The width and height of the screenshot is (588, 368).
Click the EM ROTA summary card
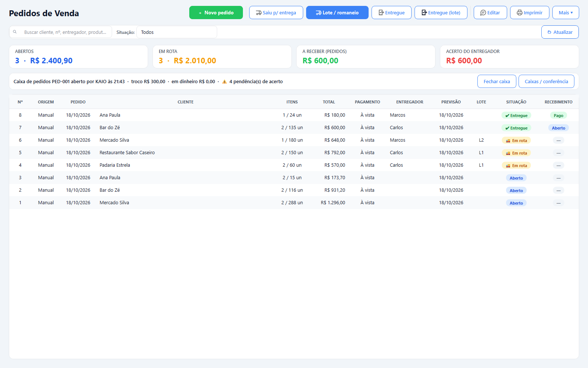(222, 57)
